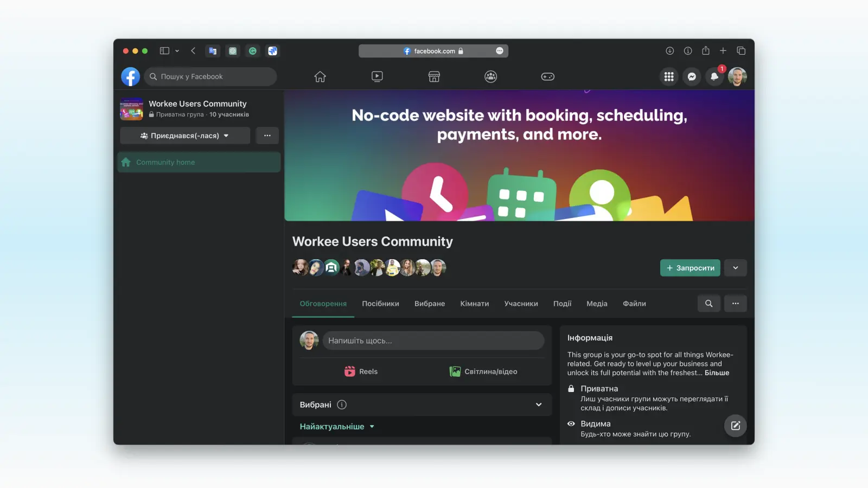Show Safari tab overview

[x=741, y=51]
